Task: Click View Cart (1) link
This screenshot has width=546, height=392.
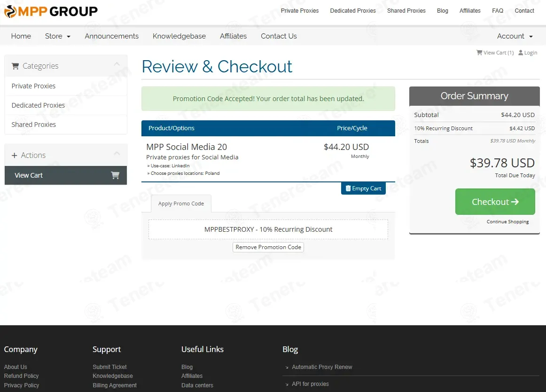Action: pyautogui.click(x=495, y=53)
